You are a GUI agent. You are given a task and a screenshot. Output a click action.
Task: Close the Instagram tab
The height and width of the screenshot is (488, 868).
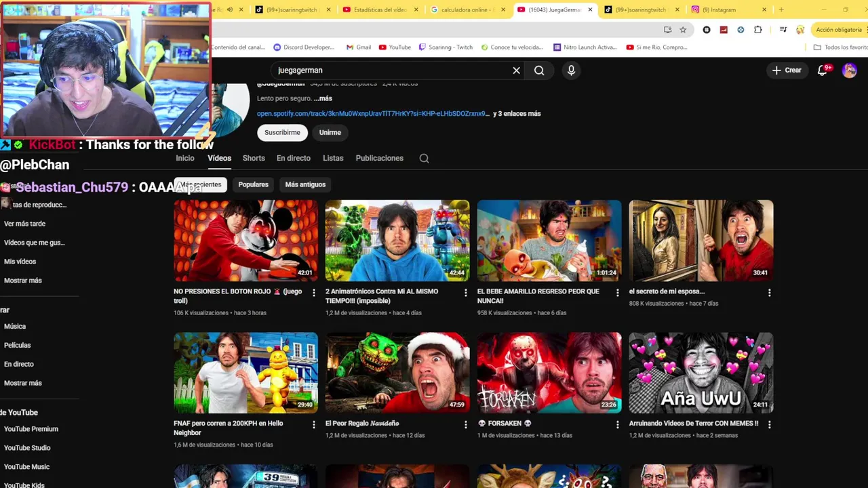764,9
